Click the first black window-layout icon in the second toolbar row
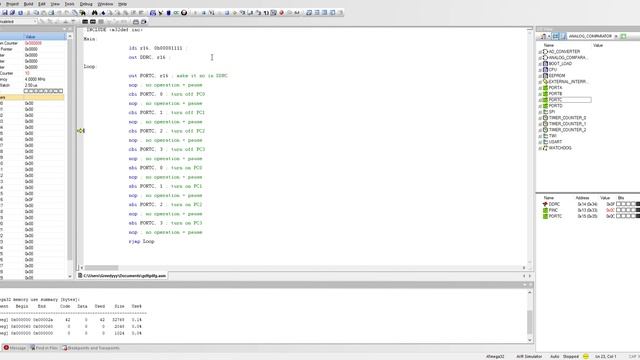The width and height of the screenshot is (640, 360). coord(84,22)
